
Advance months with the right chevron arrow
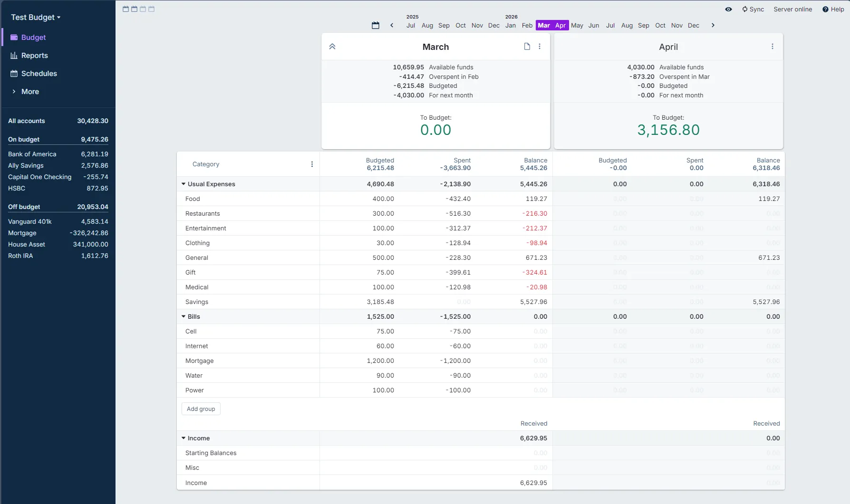[713, 25]
